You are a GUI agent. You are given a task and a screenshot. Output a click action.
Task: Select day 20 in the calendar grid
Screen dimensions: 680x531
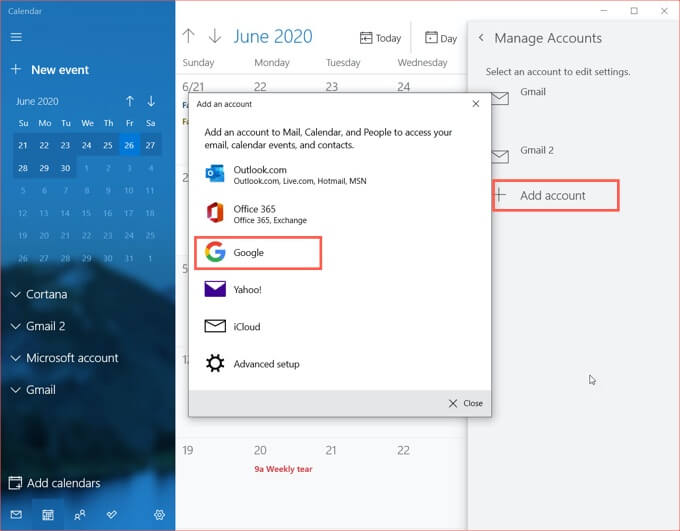[x=260, y=450]
